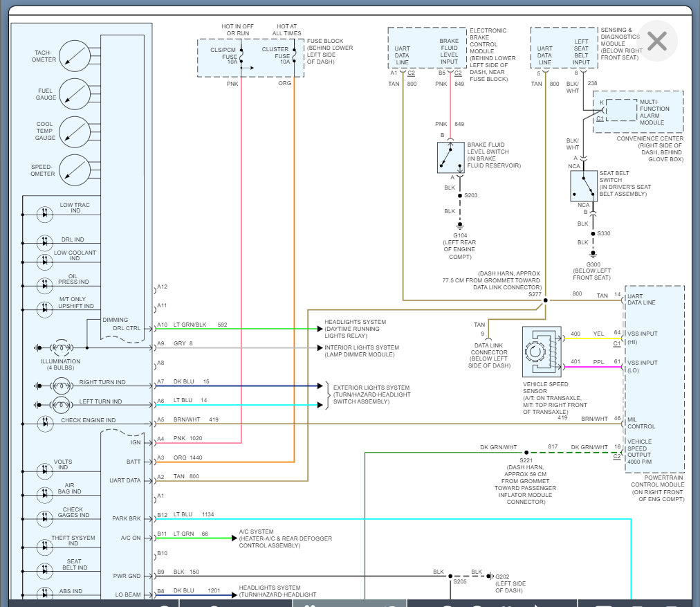The width and height of the screenshot is (700, 607).
Task: Select the brake fluid level switch symbol
Action: [x=450, y=157]
